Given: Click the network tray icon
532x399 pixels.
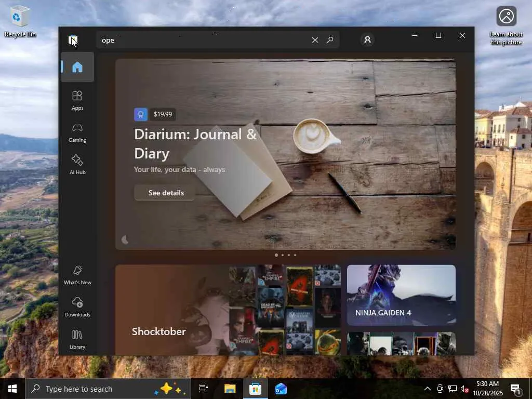Looking at the screenshot, I should pos(453,389).
